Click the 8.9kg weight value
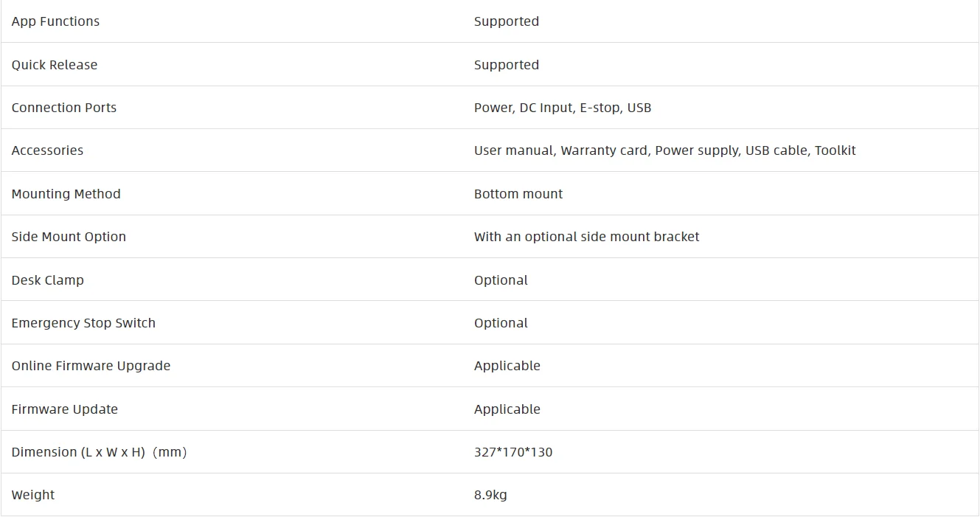This screenshot has height=517, width=980. [x=490, y=495]
